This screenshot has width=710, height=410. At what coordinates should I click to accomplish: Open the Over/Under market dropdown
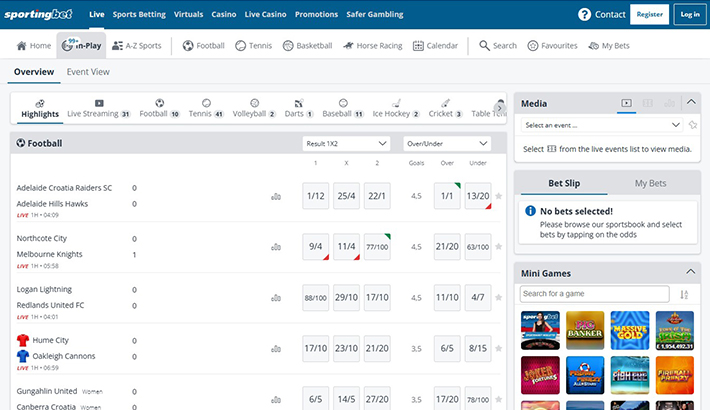click(447, 144)
